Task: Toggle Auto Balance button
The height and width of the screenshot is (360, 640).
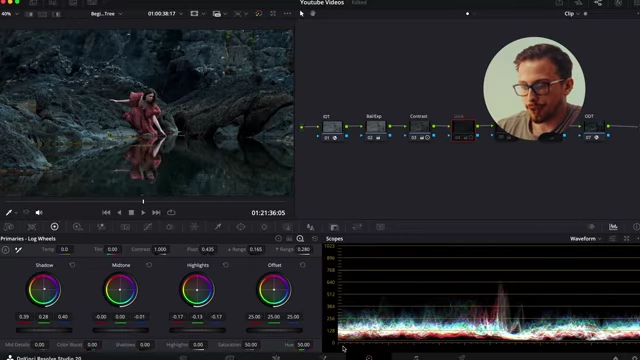Action: coord(5,249)
